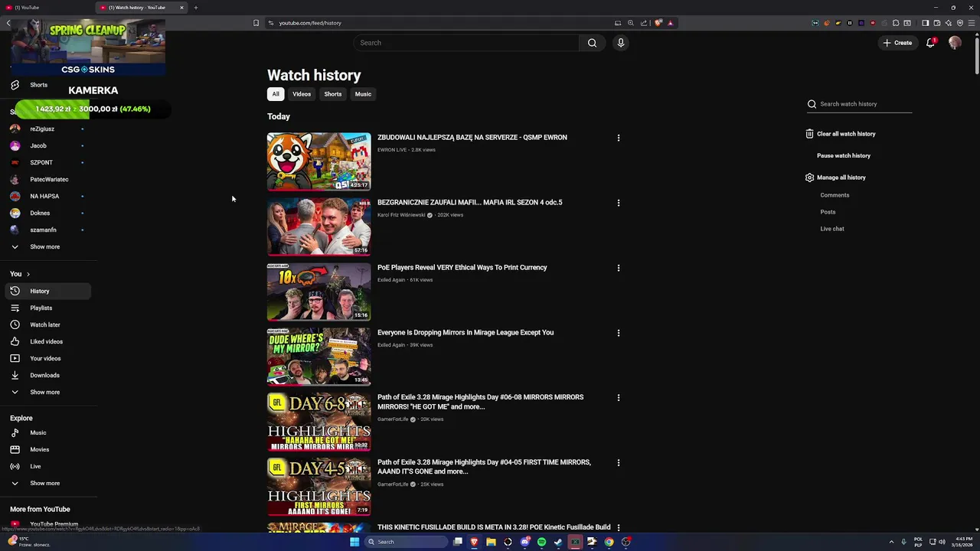The height and width of the screenshot is (551, 980).
Task: Open Spotify from the taskbar
Action: [x=541, y=542]
